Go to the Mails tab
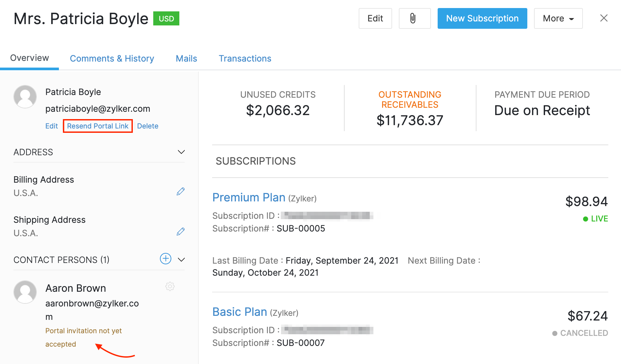Screen dimensions: 621x364 (x=186, y=59)
